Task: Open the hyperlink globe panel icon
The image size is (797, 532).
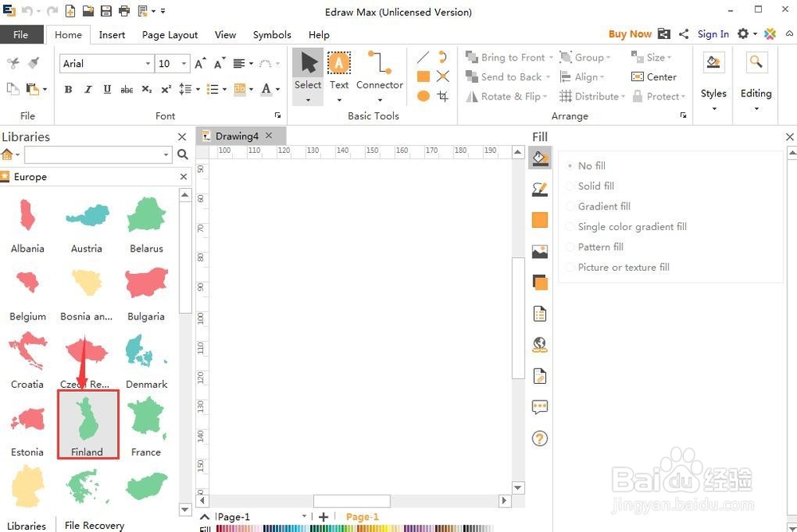Action: (x=540, y=345)
